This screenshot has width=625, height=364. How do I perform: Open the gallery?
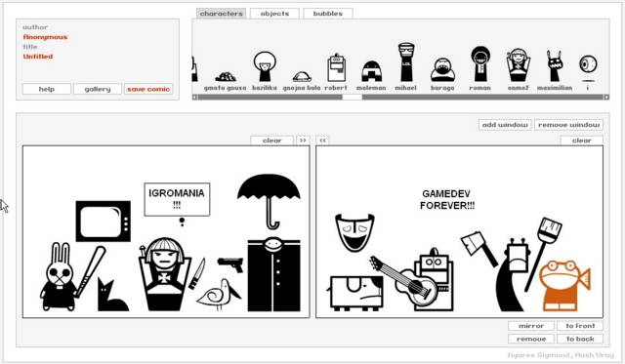(x=98, y=89)
